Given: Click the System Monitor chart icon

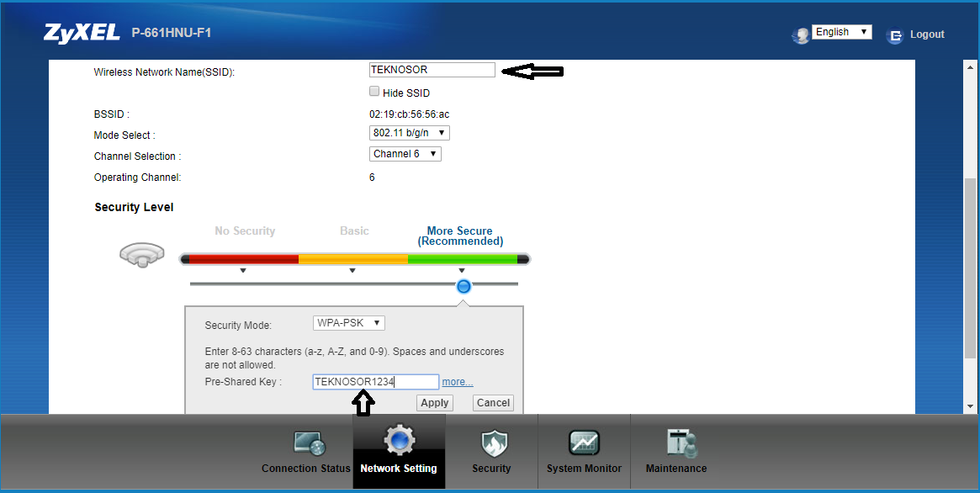Looking at the screenshot, I should coord(585,443).
